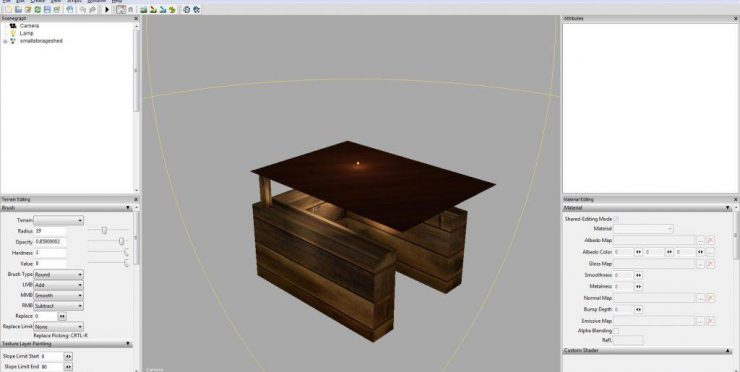Open the Brush Type Round dropdown

(59, 274)
